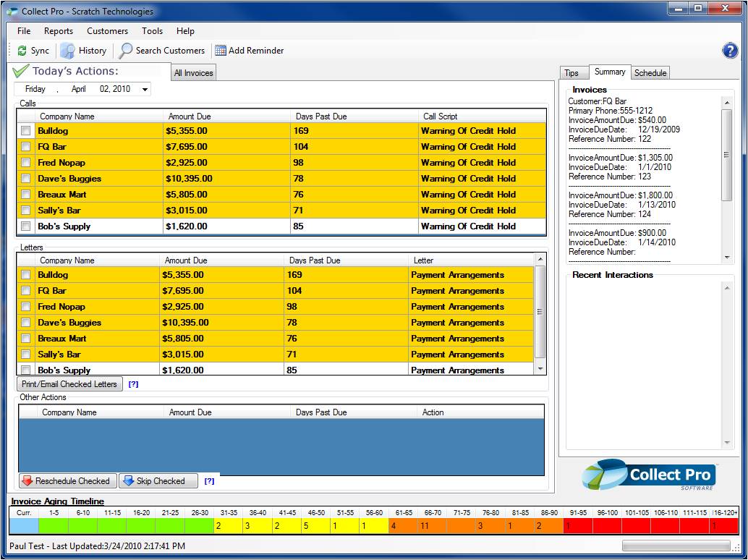Viewport: 748px width, 560px height.
Task: Click the Action column header in Other Actions
Action: [481, 412]
